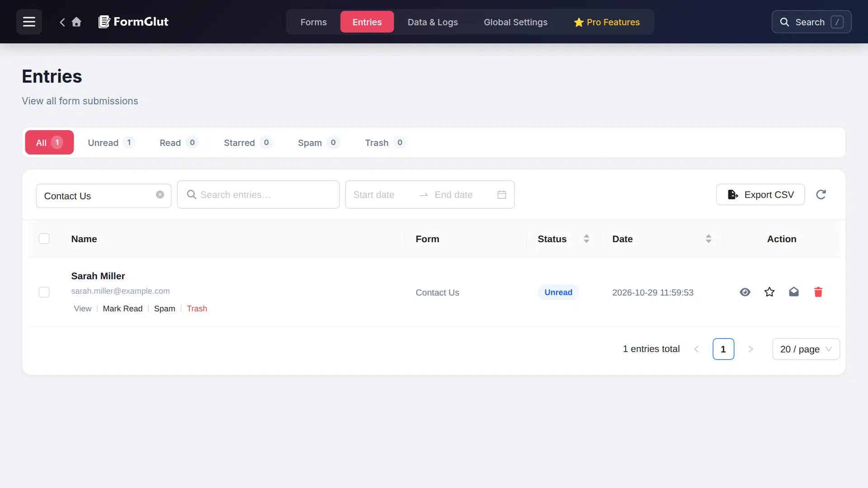Open Global Settings

tap(515, 22)
